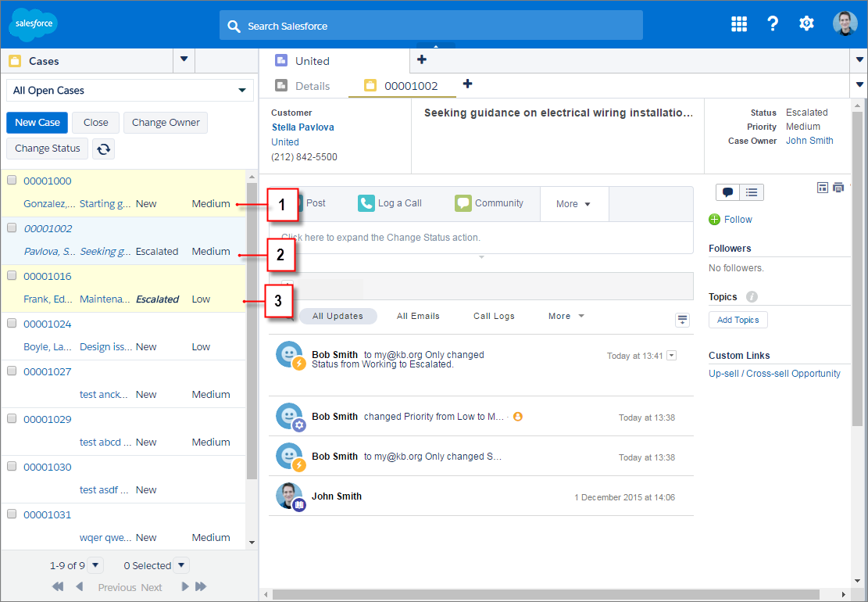The height and width of the screenshot is (602, 868).
Task: Open the 1-9 of 9 records dropdown
Action: tap(95, 565)
